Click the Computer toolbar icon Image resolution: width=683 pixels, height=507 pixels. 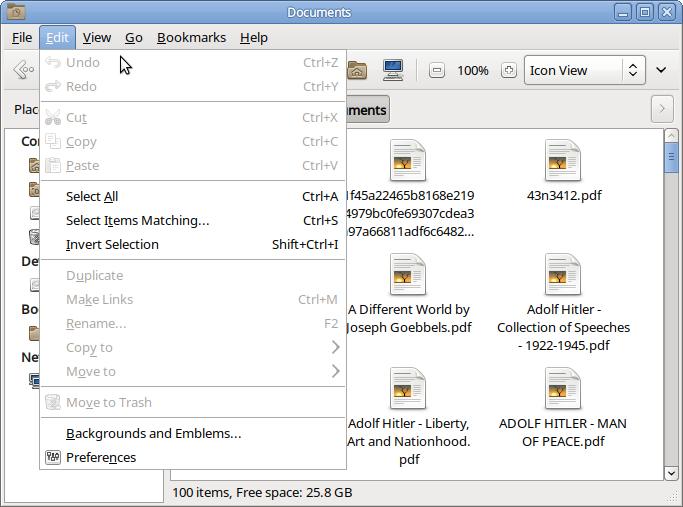[393, 70]
